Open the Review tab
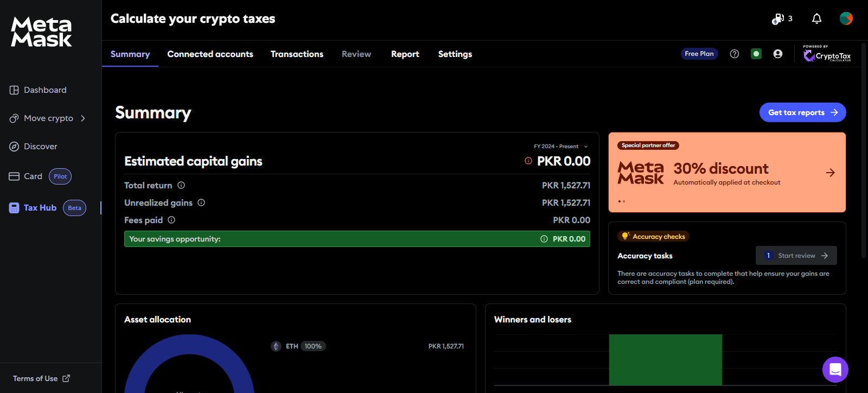 [x=356, y=54]
